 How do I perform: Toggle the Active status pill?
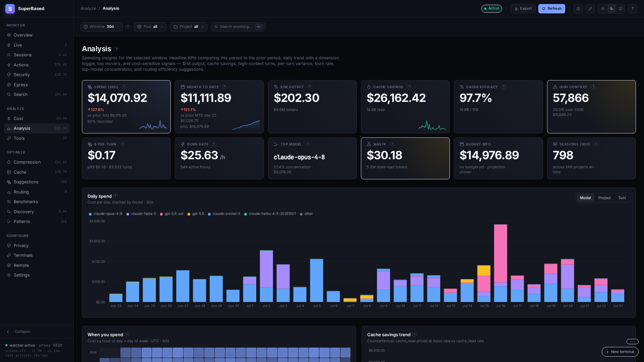[x=491, y=9]
